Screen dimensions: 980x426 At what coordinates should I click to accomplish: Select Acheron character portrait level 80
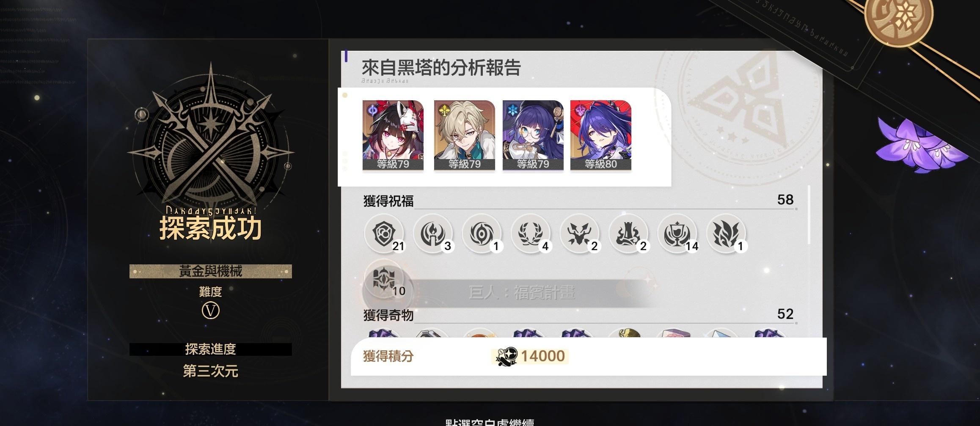tap(601, 135)
